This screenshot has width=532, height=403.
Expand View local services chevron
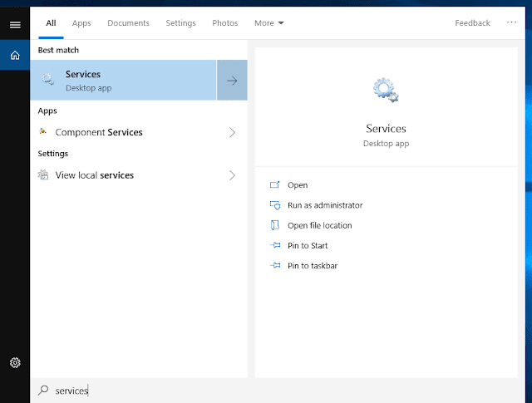point(232,175)
